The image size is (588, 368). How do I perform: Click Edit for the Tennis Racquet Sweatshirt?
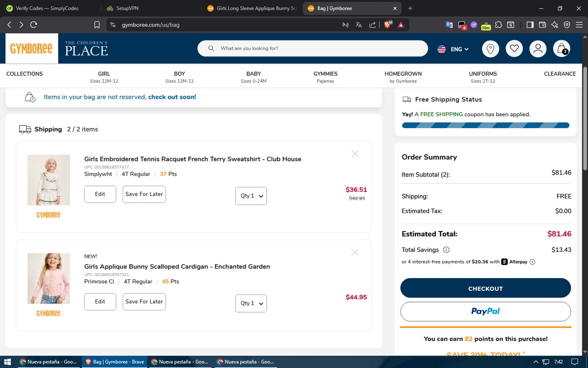tap(100, 194)
